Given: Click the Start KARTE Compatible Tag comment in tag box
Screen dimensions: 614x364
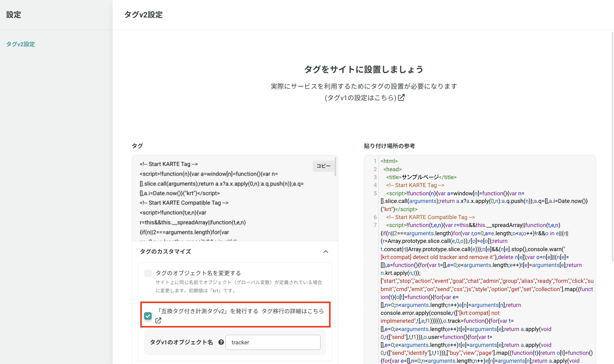Looking at the screenshot, I should click(x=184, y=203).
